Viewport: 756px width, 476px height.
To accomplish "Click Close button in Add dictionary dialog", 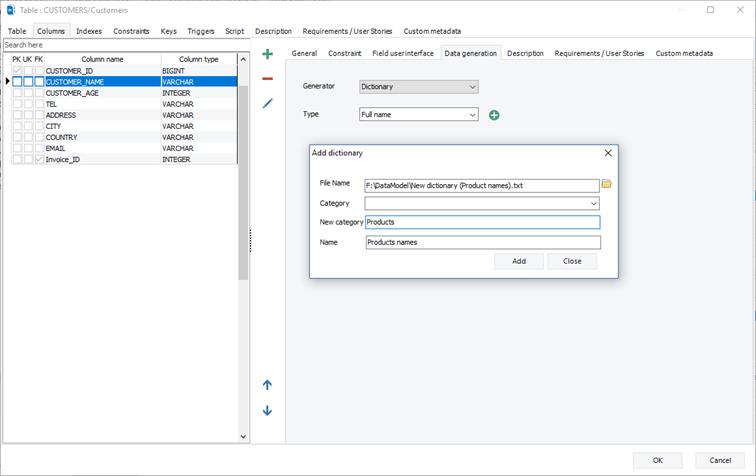I will [x=572, y=261].
